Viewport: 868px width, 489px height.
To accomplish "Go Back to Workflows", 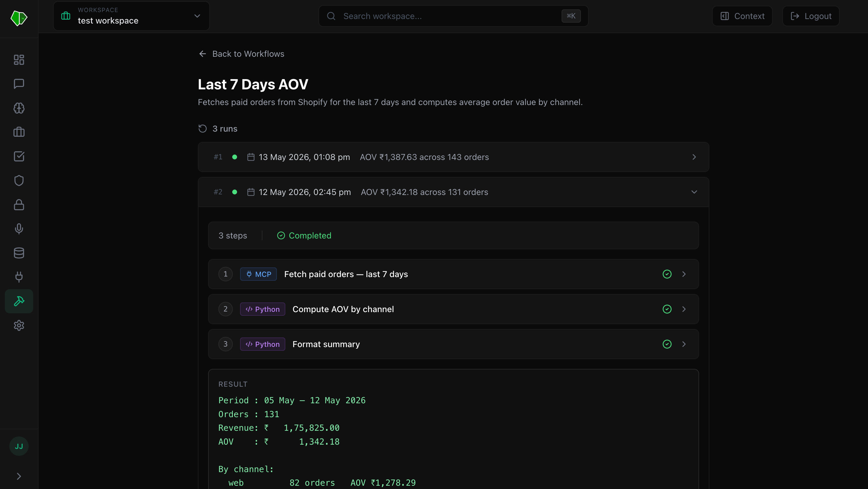I will click(x=241, y=54).
